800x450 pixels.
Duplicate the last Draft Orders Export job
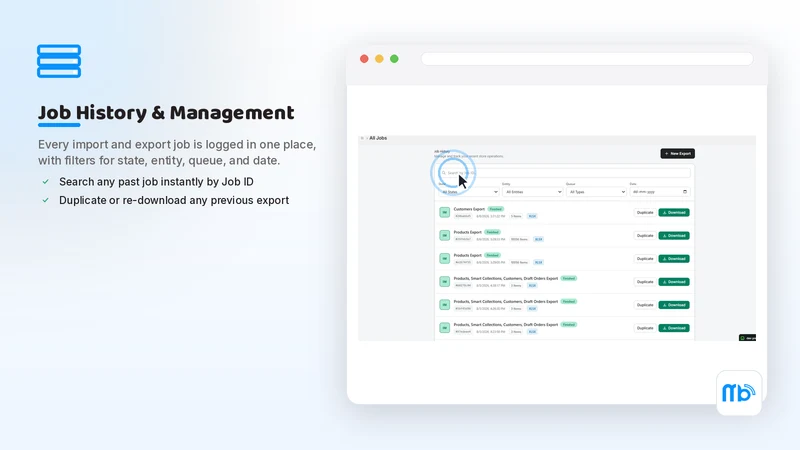[x=645, y=328]
